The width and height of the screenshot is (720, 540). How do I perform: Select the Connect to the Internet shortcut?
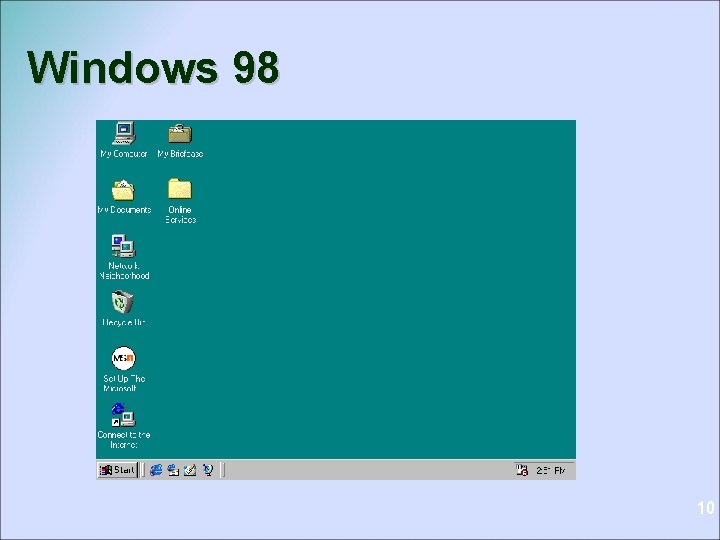[x=123, y=415]
